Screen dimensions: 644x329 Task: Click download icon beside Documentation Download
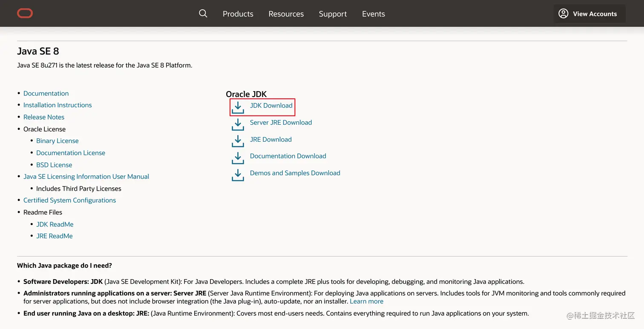238,158
